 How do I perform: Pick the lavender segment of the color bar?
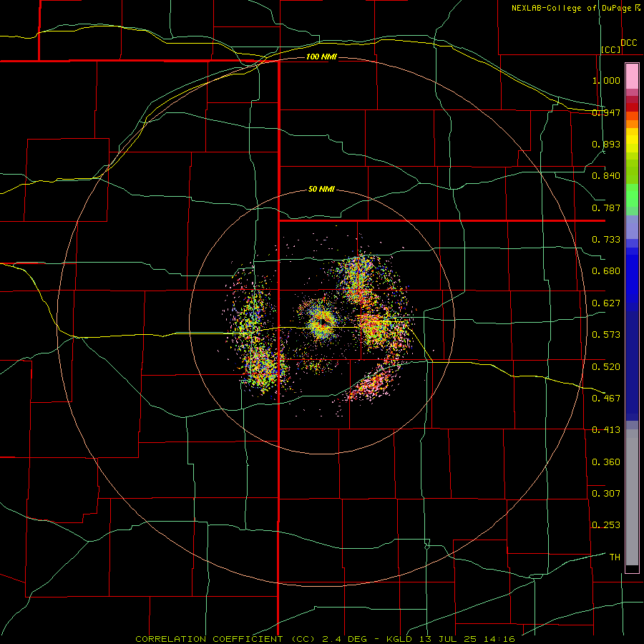[x=632, y=227]
